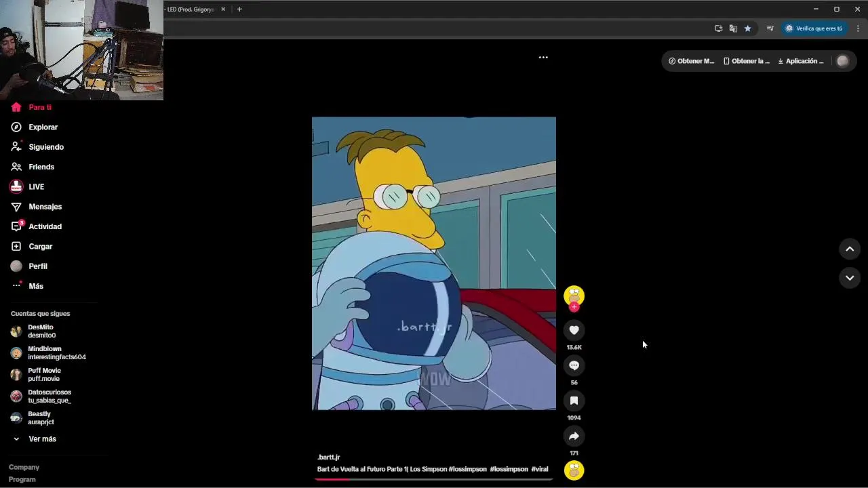Image resolution: width=868 pixels, height=488 pixels.
Task: Click the 1094 saves count
Action: click(x=574, y=418)
